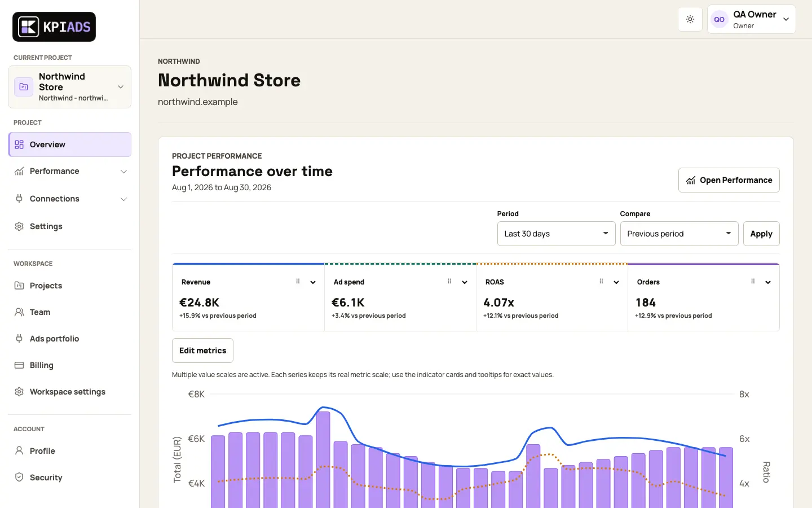This screenshot has height=508, width=812.
Task: Select the Overview menu item
Action: pos(70,144)
